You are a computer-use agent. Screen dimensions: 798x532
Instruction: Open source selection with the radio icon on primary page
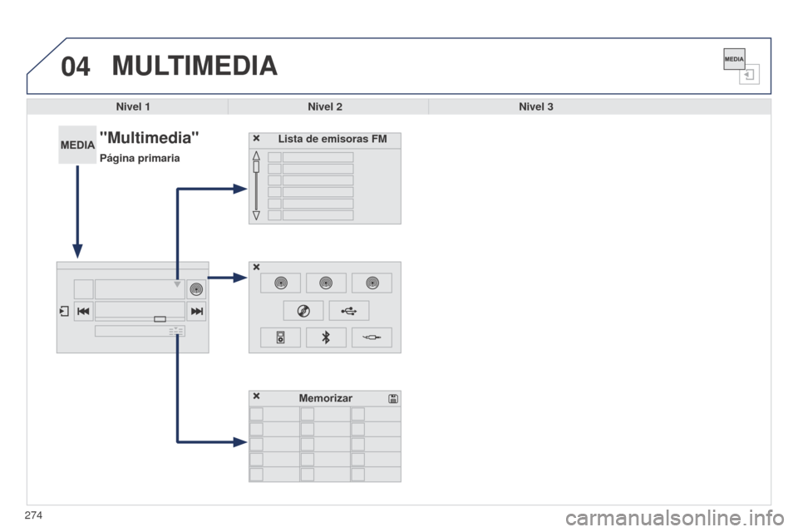point(196,289)
